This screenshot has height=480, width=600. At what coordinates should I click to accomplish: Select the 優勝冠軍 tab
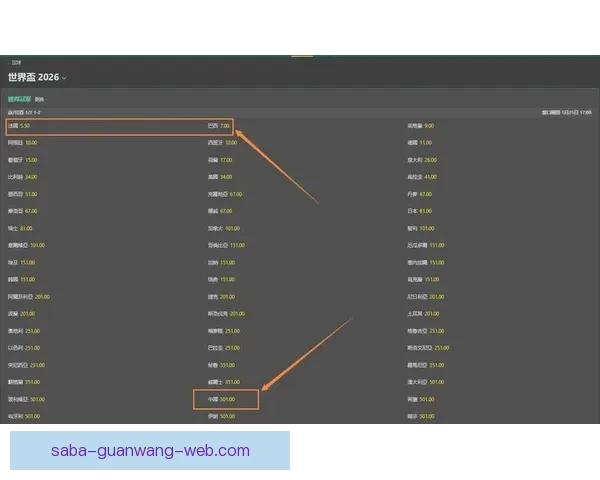[19, 99]
